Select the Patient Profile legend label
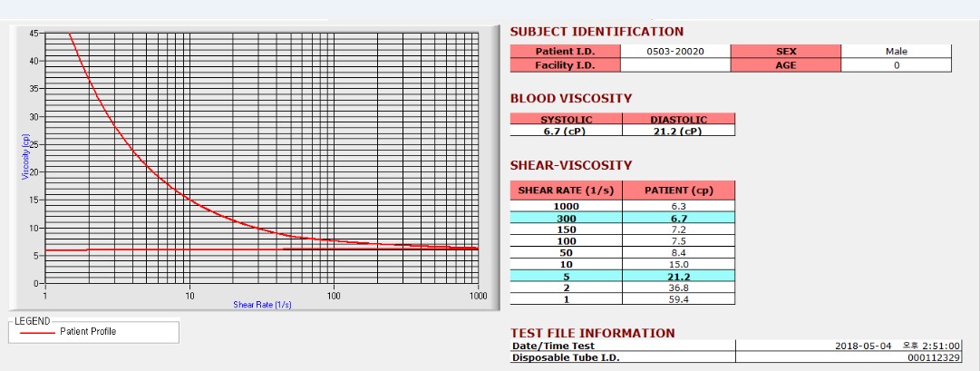Screen dimensions: 980x371 point(88,332)
